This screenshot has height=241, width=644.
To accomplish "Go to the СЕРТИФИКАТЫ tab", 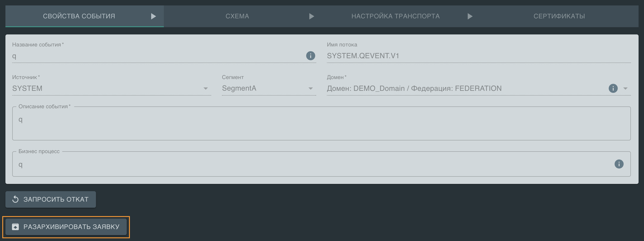I will pyautogui.click(x=559, y=16).
